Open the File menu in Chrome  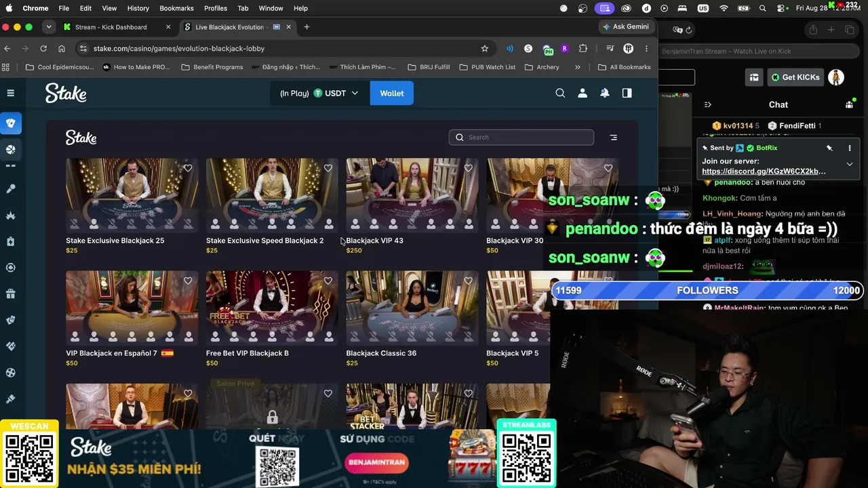(x=64, y=8)
